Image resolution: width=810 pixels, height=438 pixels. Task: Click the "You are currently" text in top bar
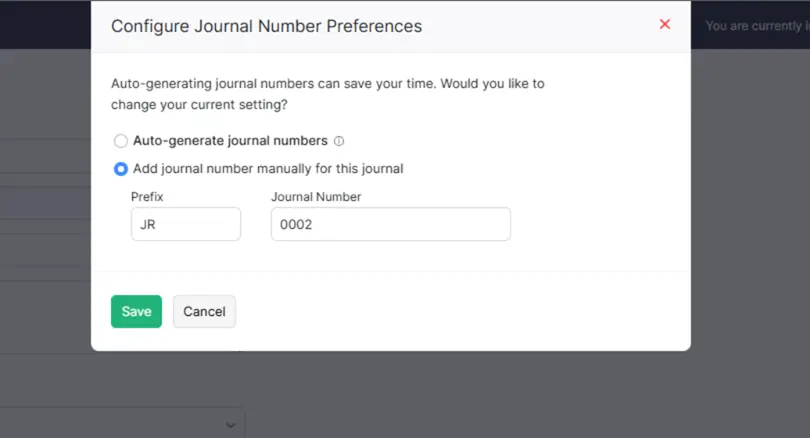[754, 26]
